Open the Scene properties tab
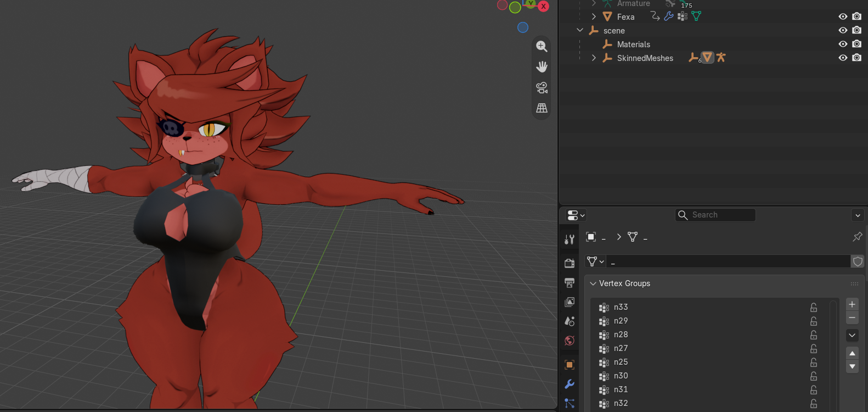The image size is (868, 412). pyautogui.click(x=570, y=321)
